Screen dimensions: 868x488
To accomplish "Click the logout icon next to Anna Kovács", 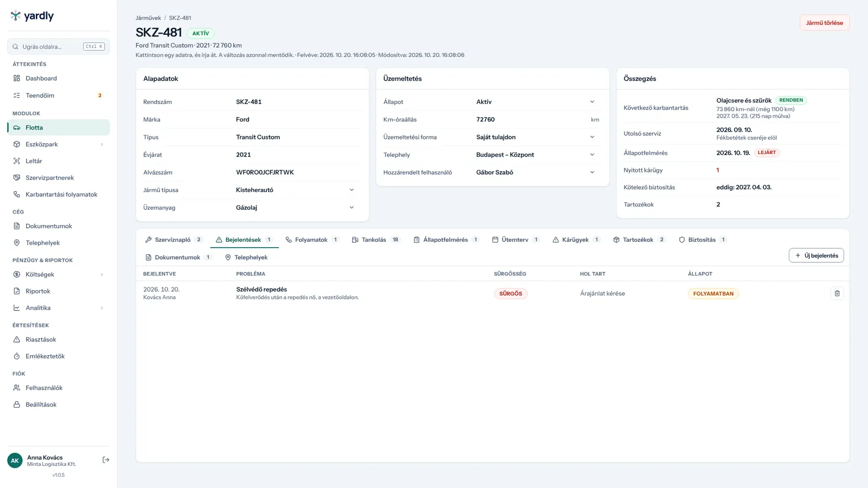I will (106, 460).
